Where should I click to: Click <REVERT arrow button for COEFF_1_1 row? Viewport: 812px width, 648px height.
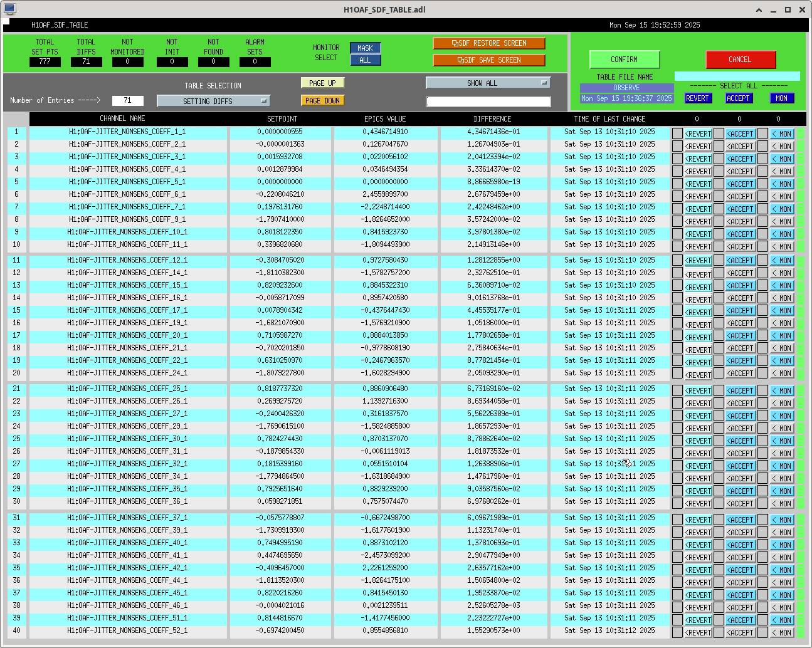click(698, 133)
